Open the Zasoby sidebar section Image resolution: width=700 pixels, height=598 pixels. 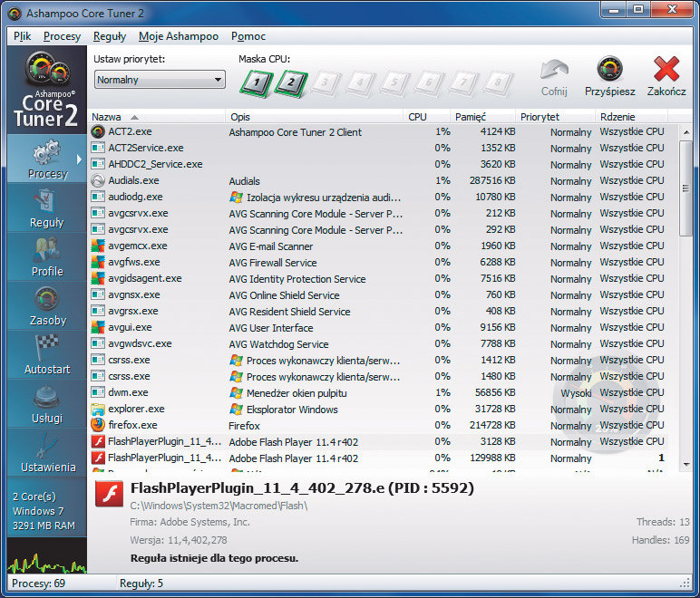click(46, 306)
